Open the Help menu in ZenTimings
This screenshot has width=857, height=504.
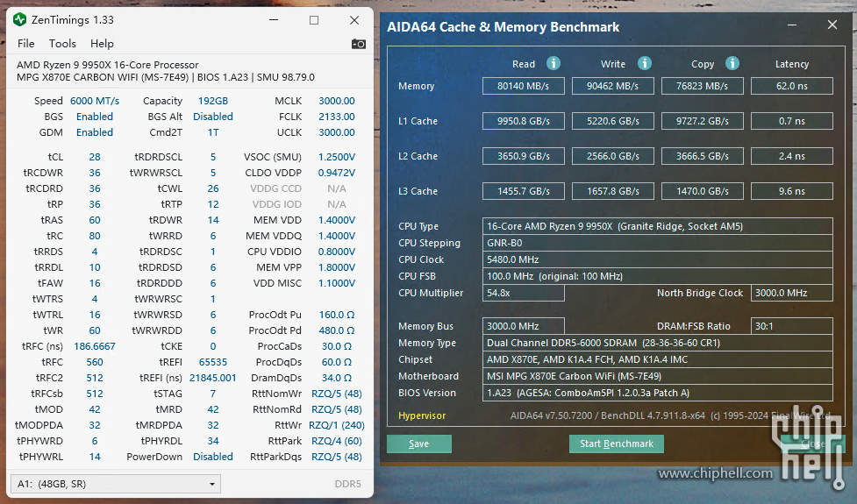102,44
